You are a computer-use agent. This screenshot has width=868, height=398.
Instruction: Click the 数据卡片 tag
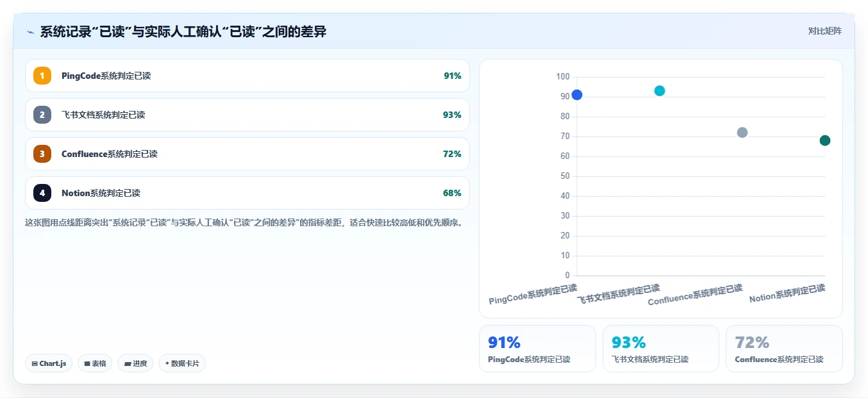pos(182,363)
